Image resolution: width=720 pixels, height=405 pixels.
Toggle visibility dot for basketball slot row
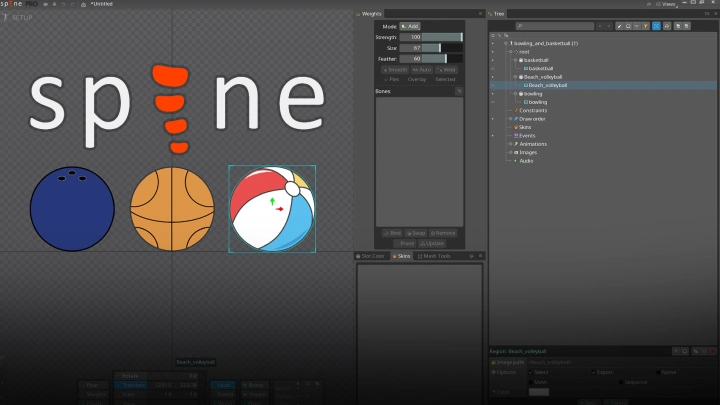[x=493, y=60]
